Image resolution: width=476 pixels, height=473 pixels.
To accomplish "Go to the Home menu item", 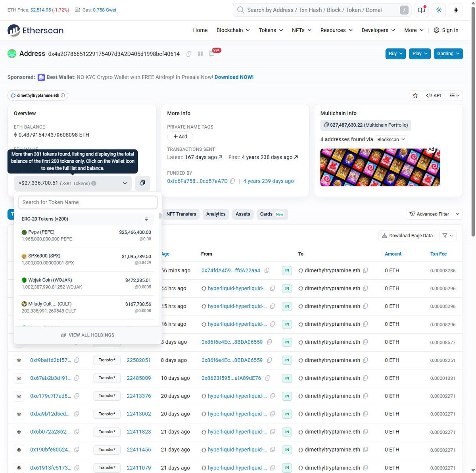I will pyautogui.click(x=200, y=30).
